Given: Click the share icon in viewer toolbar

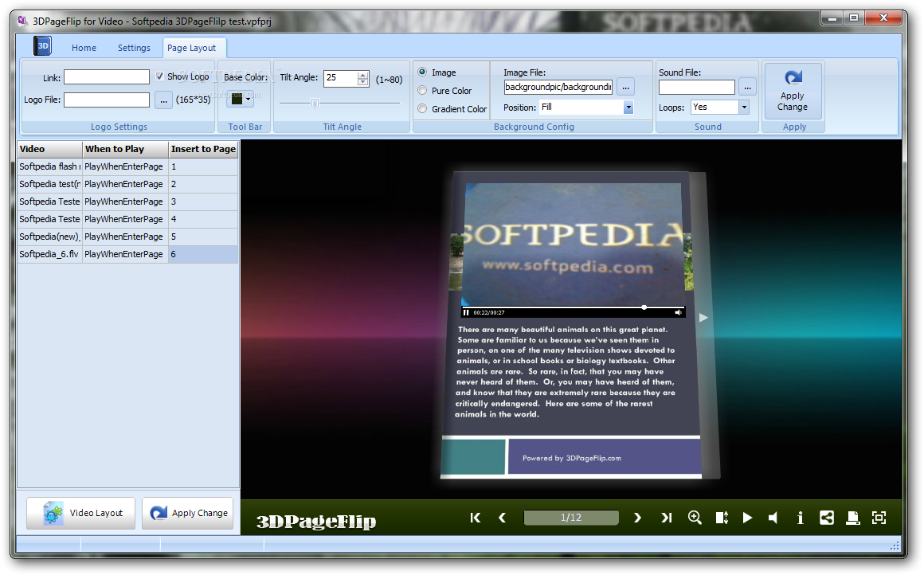Looking at the screenshot, I should (x=827, y=518).
